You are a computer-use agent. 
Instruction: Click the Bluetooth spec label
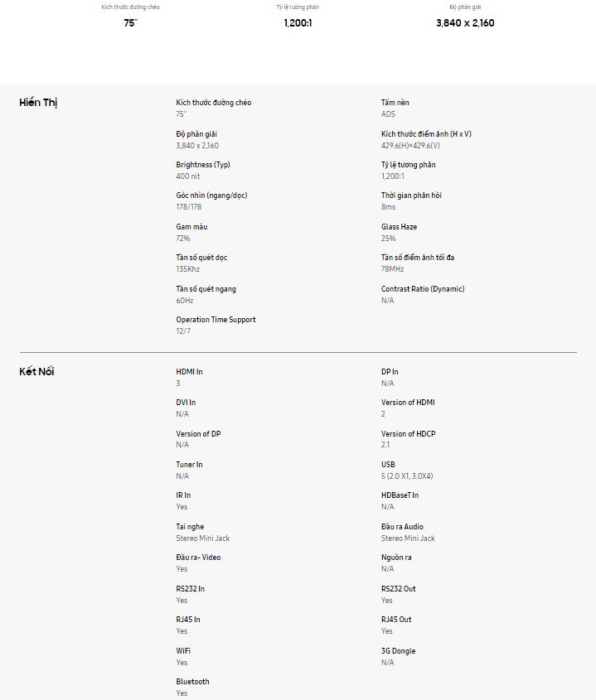(x=192, y=682)
